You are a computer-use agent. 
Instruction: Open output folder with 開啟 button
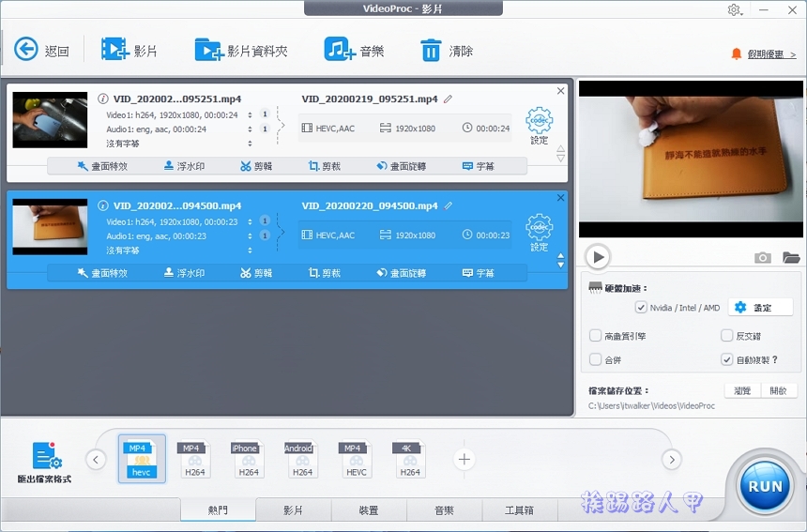click(x=778, y=390)
